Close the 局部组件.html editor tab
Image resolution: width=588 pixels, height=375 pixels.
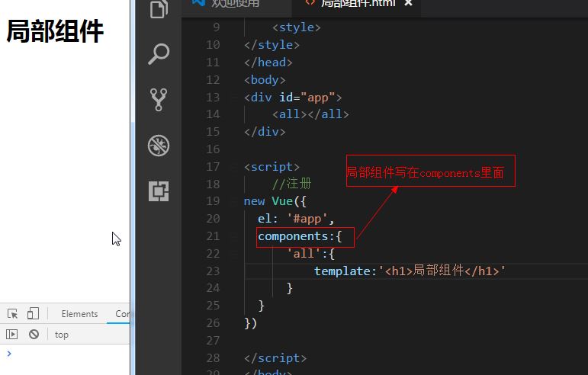point(409,3)
